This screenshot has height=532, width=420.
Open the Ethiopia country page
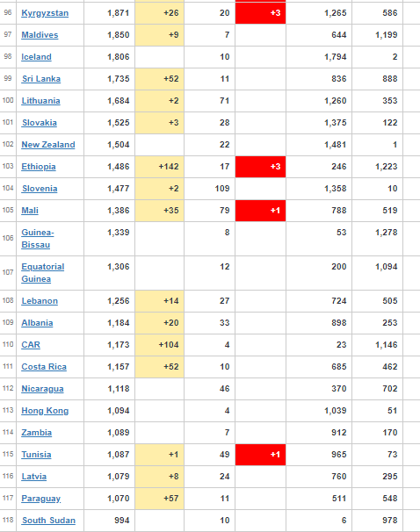point(39,167)
